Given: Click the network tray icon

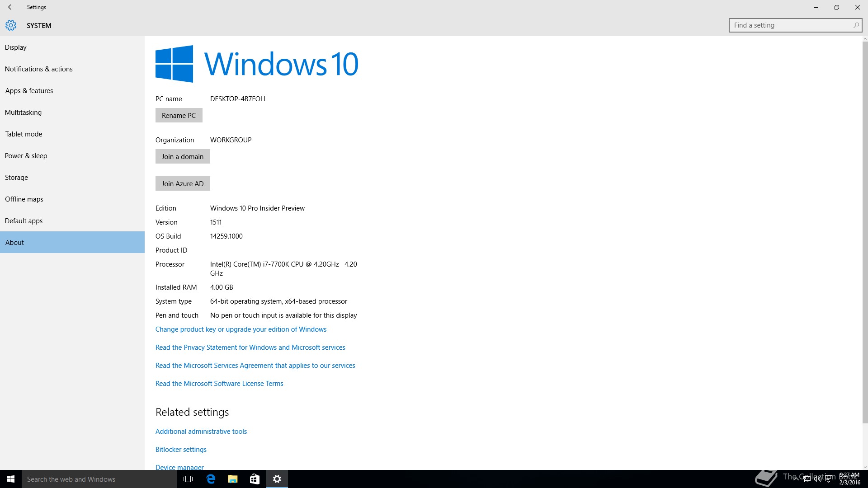Looking at the screenshot, I should click(807, 479).
